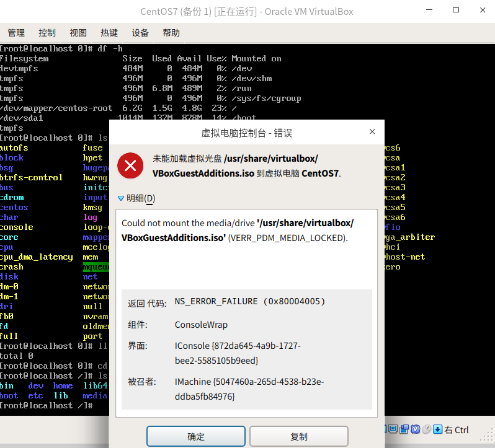Click the 右 Ctrl host key label

pyautogui.click(x=456, y=429)
